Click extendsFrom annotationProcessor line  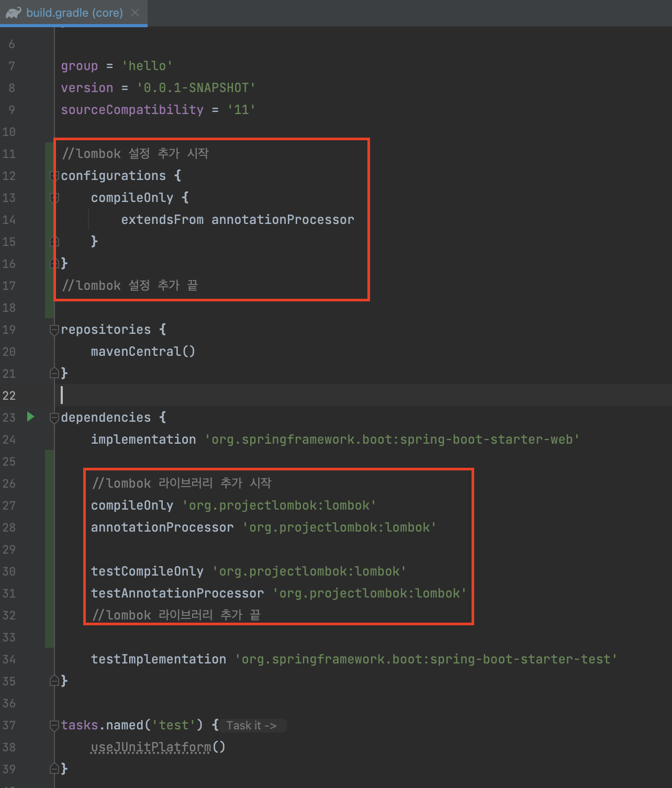(x=238, y=220)
